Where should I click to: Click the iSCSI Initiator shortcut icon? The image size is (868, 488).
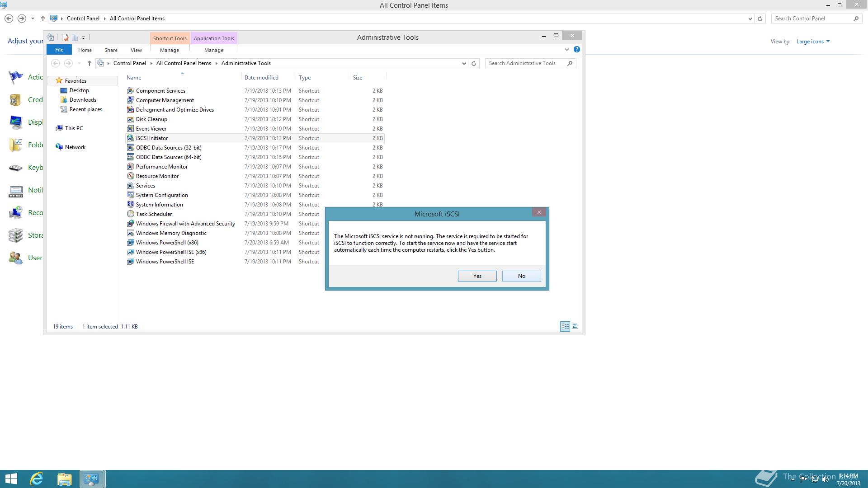[x=130, y=138]
